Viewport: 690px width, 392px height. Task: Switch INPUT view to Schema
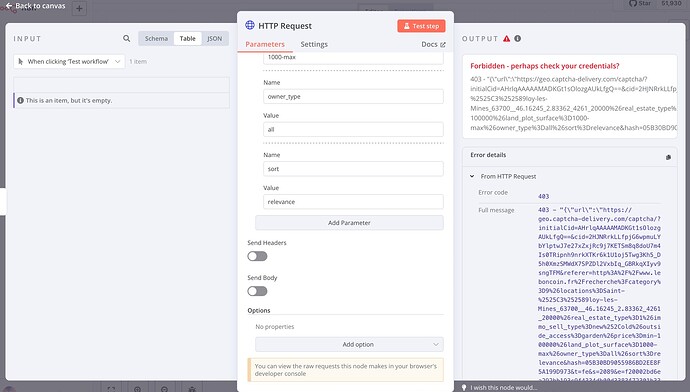[156, 39]
